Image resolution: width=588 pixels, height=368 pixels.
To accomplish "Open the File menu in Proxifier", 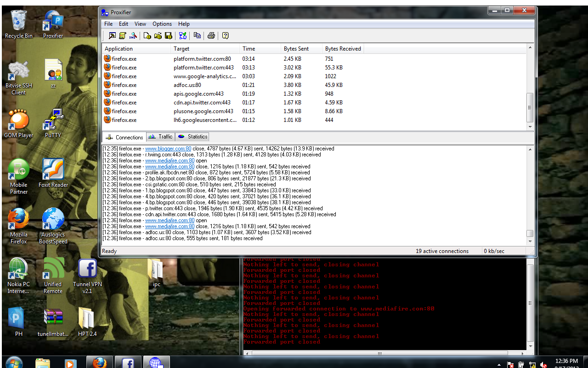I will (108, 24).
